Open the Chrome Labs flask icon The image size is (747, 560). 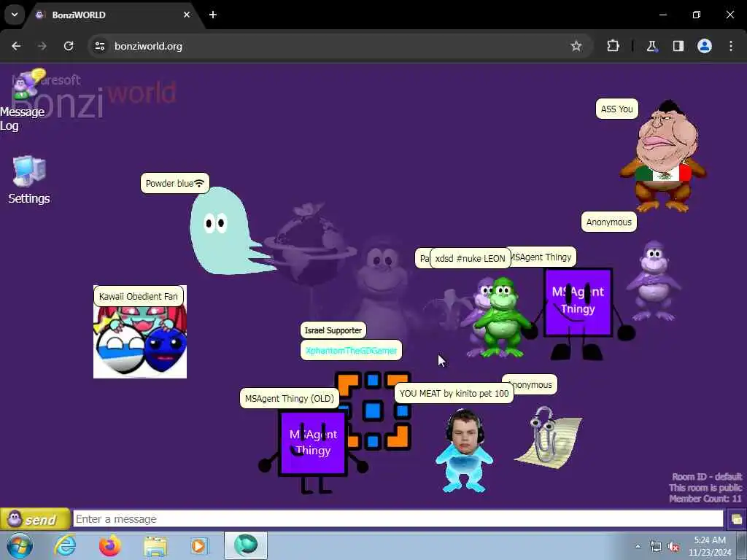pos(651,46)
